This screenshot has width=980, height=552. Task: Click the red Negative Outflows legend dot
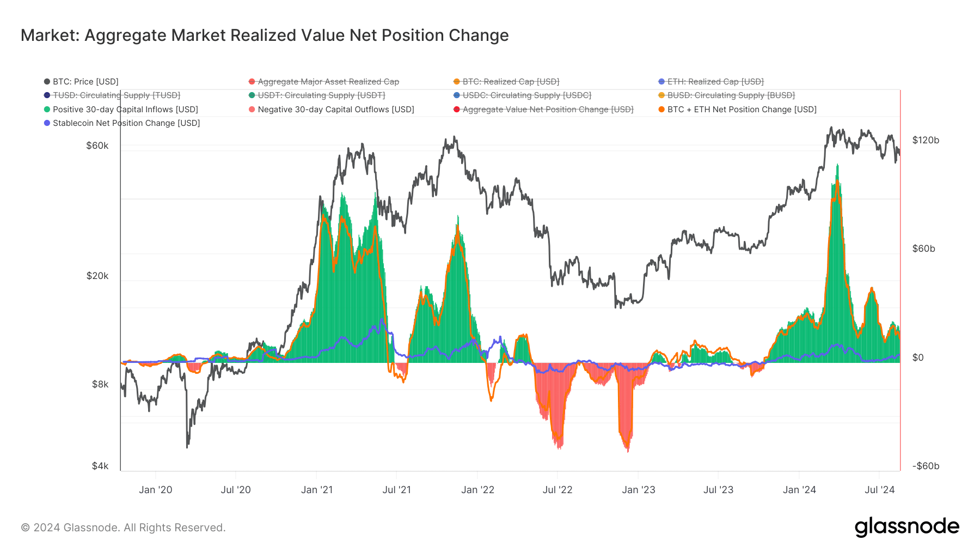click(x=252, y=110)
